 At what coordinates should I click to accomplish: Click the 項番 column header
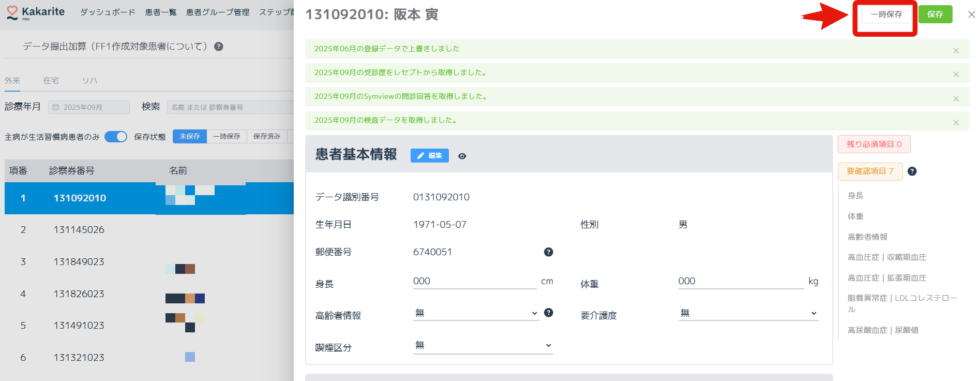point(18,171)
